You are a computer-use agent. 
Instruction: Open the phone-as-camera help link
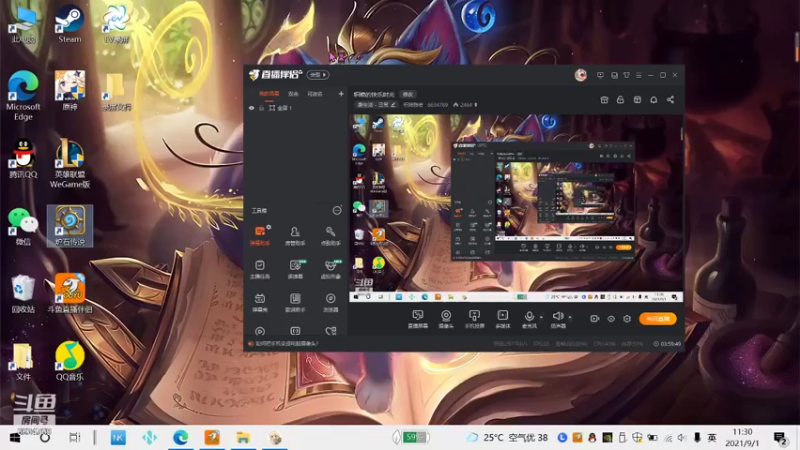287,344
